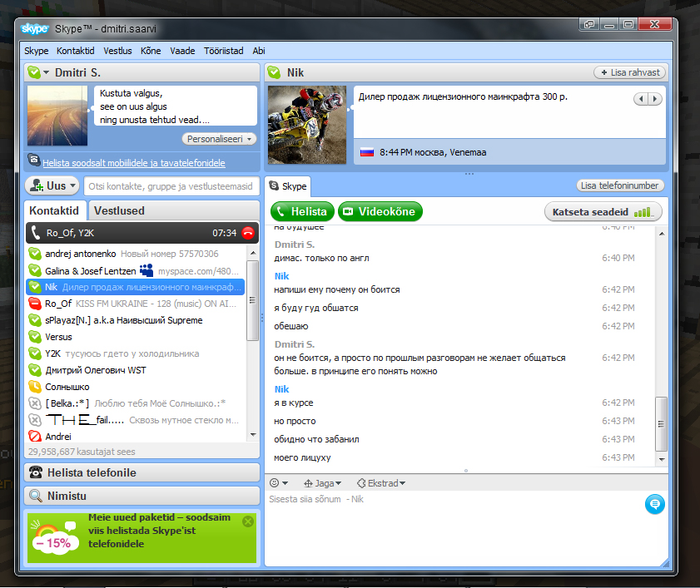This screenshot has height=588, width=700.
Task: Open Katseta seadeid settings check
Action: pos(603,212)
